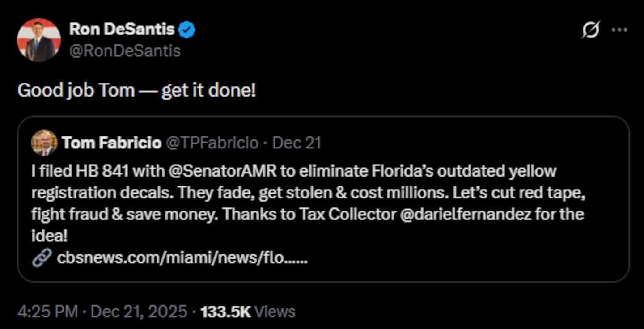Click the 4:25 PM tweet timestamp
This screenshot has height=329, width=644.
click(x=47, y=312)
